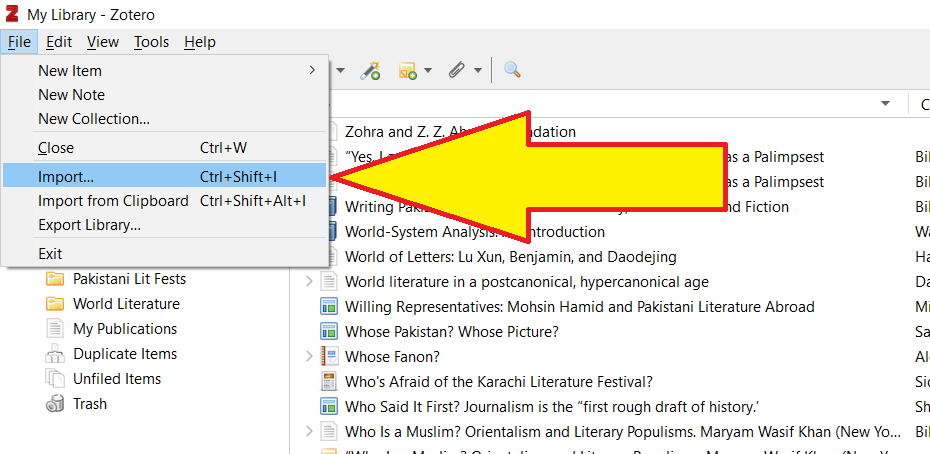Open the Edit menu

(59, 42)
